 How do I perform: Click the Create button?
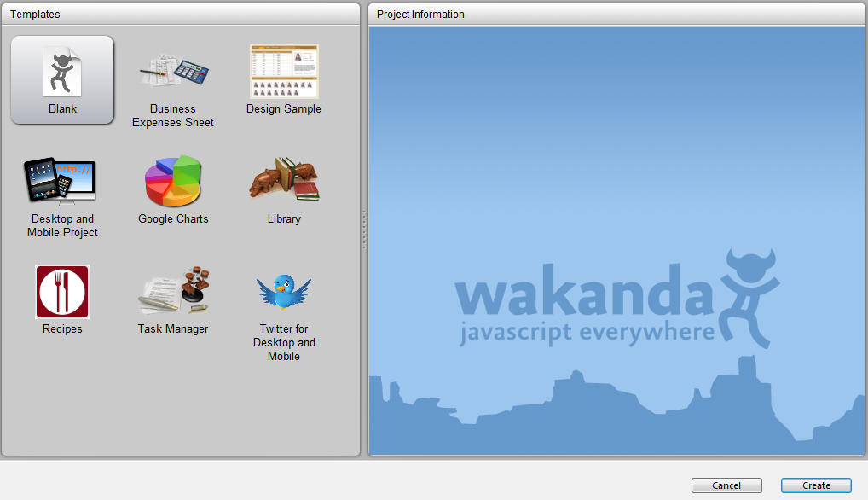pos(816,485)
